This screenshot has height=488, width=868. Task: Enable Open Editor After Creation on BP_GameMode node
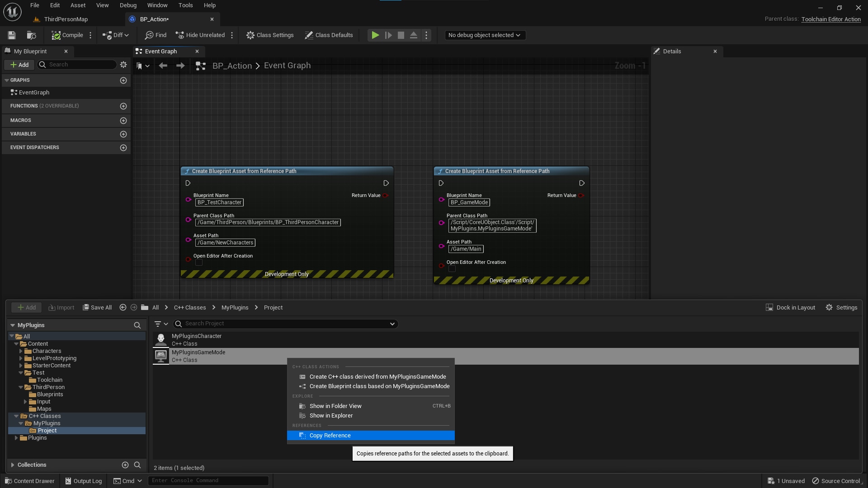452,268
